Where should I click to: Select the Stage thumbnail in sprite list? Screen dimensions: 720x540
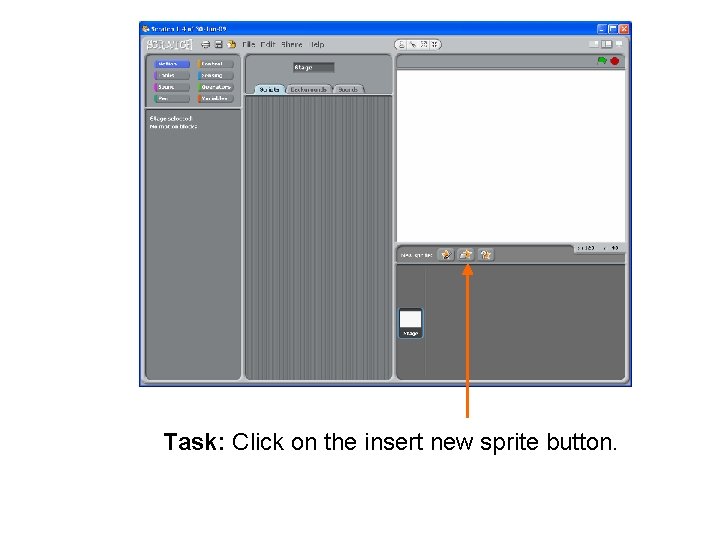411,323
